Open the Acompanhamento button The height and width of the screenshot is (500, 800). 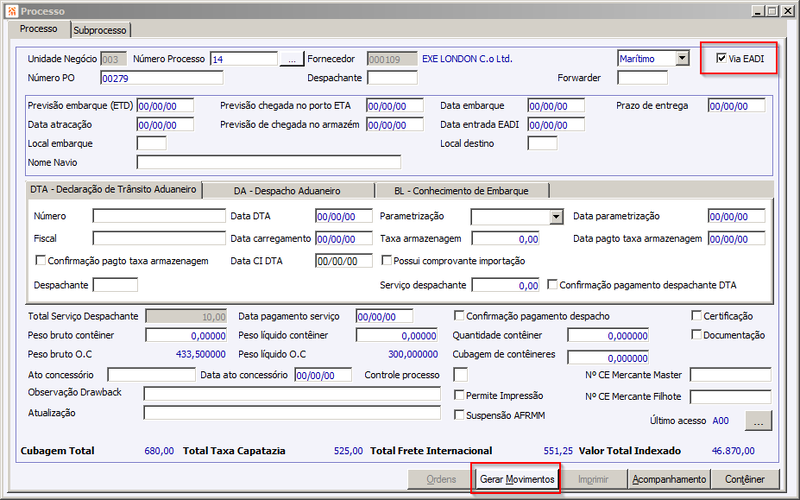click(669, 479)
